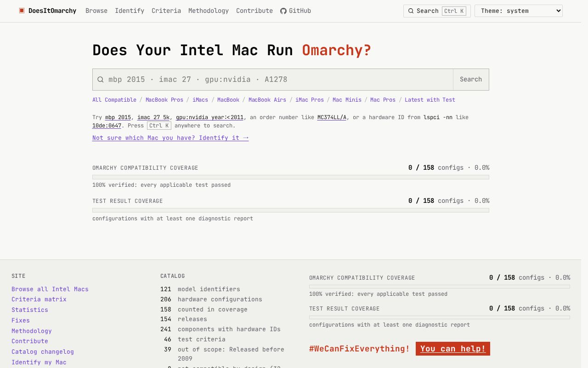Open Identify my Mac footer link
Screen dimensions: 588x368
point(39,362)
